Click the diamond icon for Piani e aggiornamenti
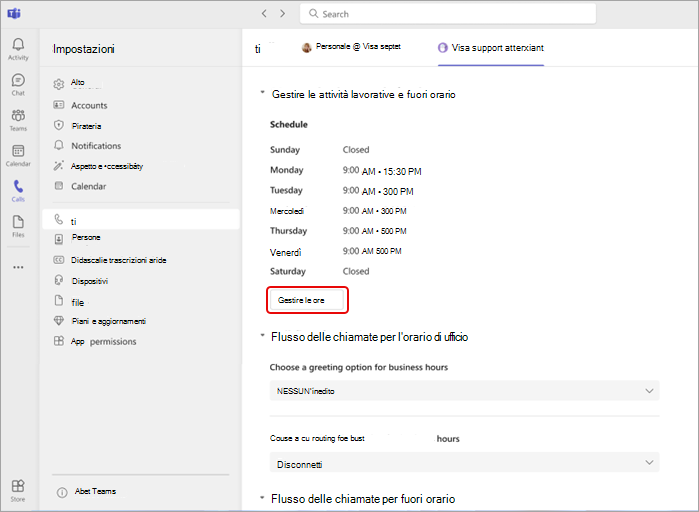This screenshot has height=512, width=699. [59, 321]
